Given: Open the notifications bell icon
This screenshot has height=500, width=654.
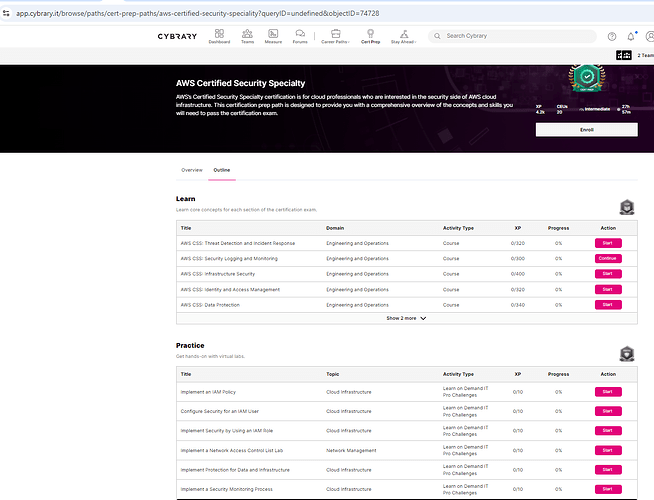Looking at the screenshot, I should (633, 36).
